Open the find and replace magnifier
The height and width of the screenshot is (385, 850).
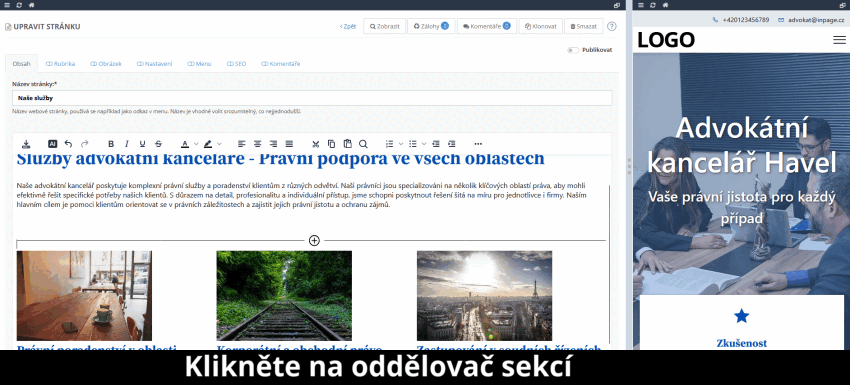(x=363, y=144)
